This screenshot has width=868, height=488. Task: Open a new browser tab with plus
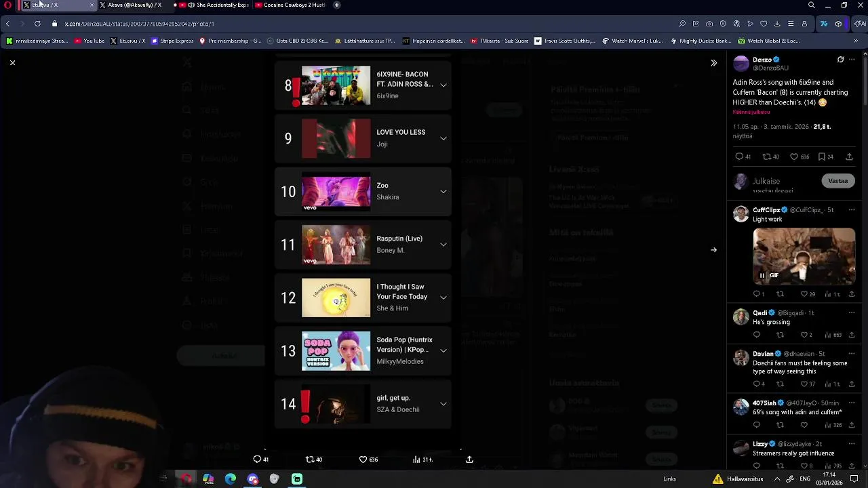(337, 5)
